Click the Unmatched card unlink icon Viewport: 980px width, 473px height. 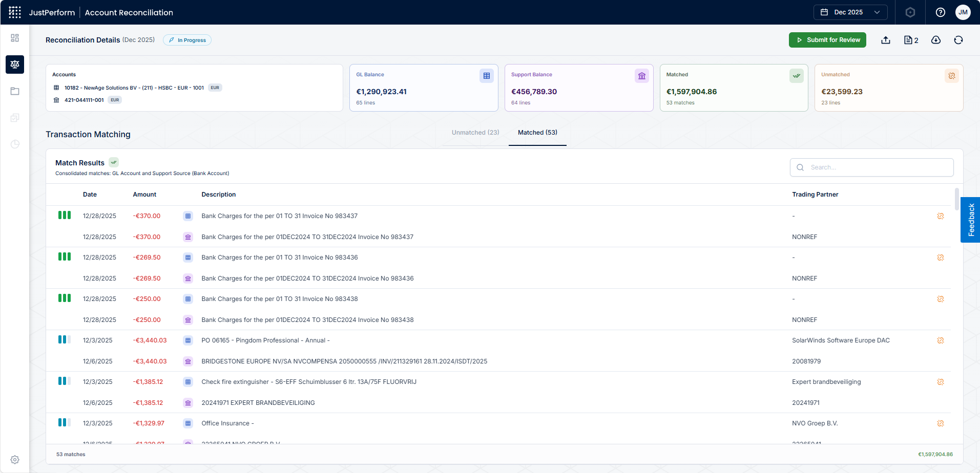pos(952,76)
